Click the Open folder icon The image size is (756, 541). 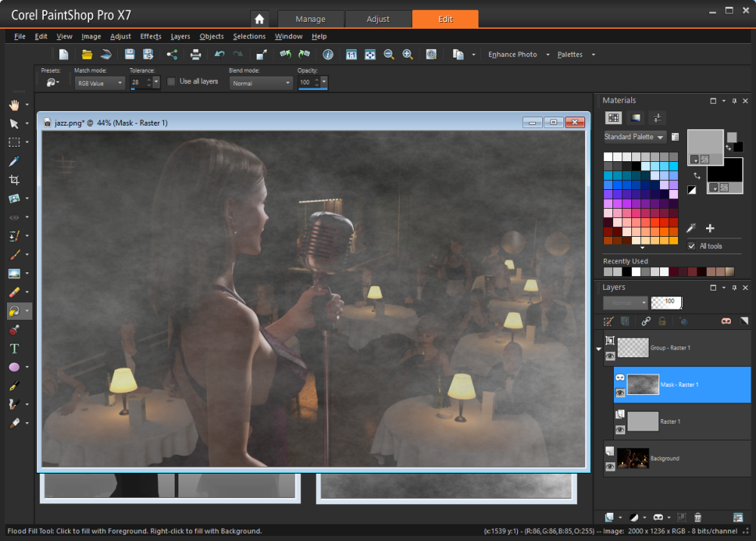[87, 54]
